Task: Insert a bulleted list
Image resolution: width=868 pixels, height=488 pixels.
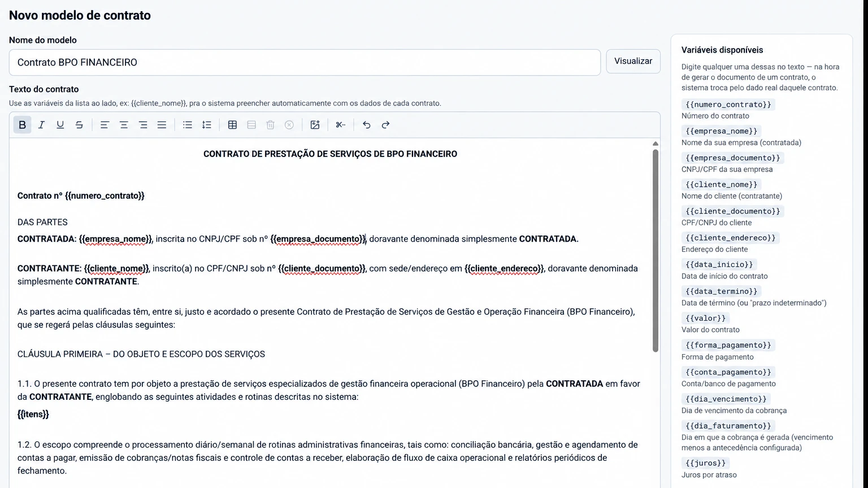Action: [x=188, y=125]
